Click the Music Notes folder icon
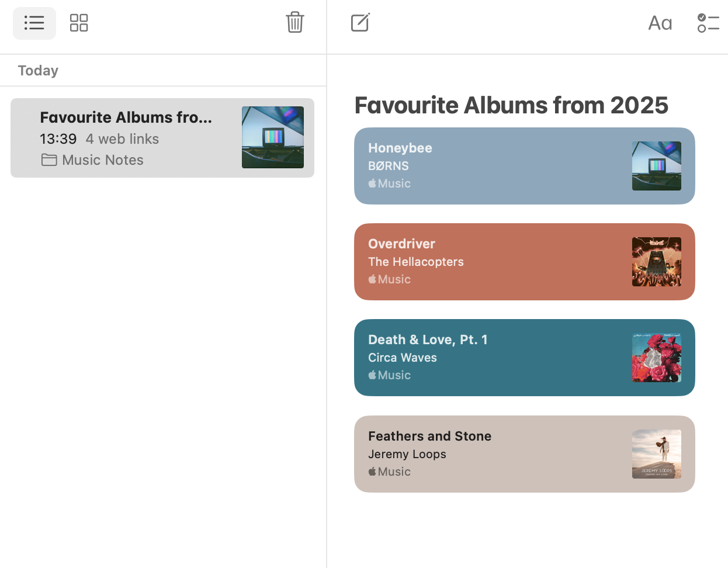728x568 pixels. click(49, 160)
